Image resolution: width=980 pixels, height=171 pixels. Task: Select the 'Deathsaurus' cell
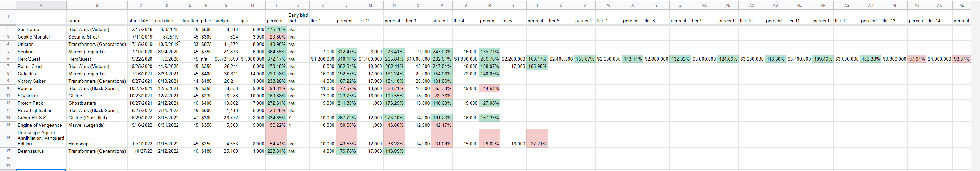(x=41, y=151)
